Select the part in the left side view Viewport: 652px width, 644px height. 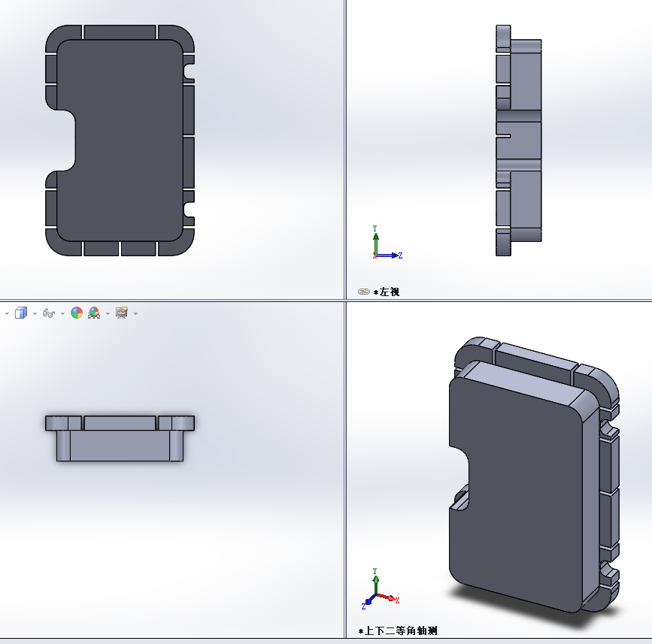[519, 141]
